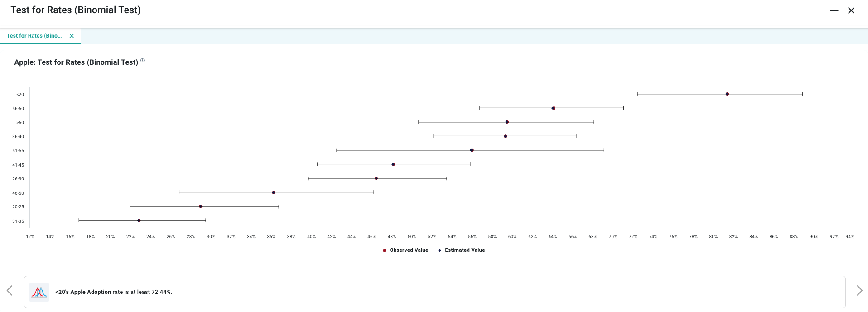Image resolution: width=868 pixels, height=312 pixels.
Task: Minimize the Test for Rates panel
Action: [x=834, y=10]
